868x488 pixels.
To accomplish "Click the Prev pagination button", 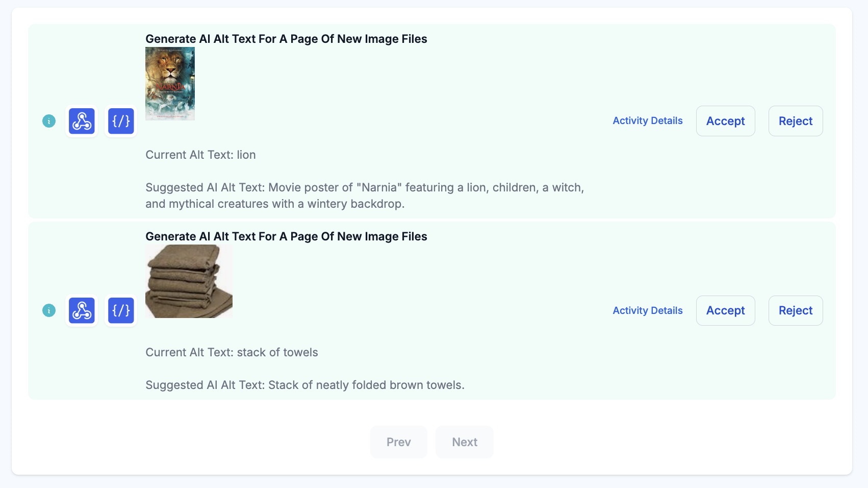I will pos(399,442).
